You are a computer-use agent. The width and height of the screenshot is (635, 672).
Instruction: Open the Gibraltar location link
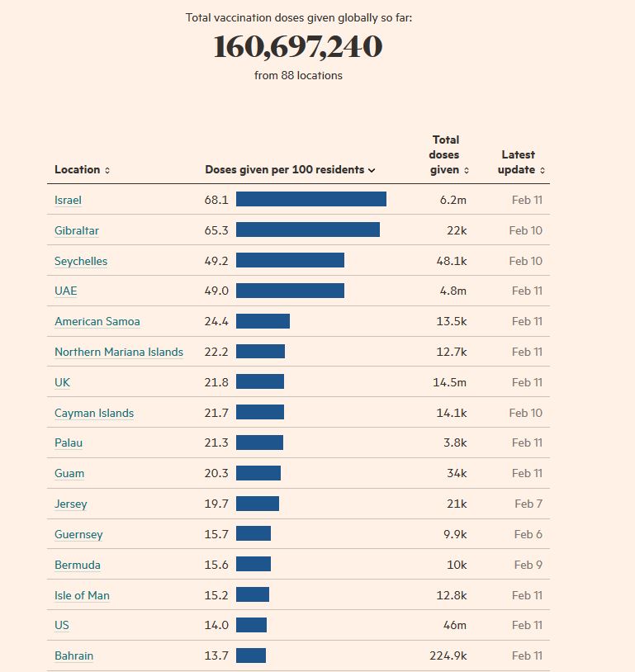[77, 231]
